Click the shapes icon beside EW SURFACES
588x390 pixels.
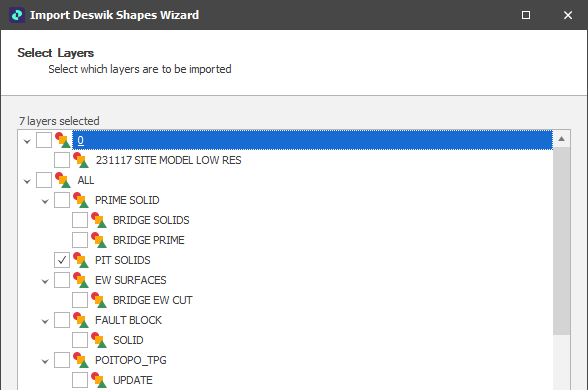[x=81, y=280]
